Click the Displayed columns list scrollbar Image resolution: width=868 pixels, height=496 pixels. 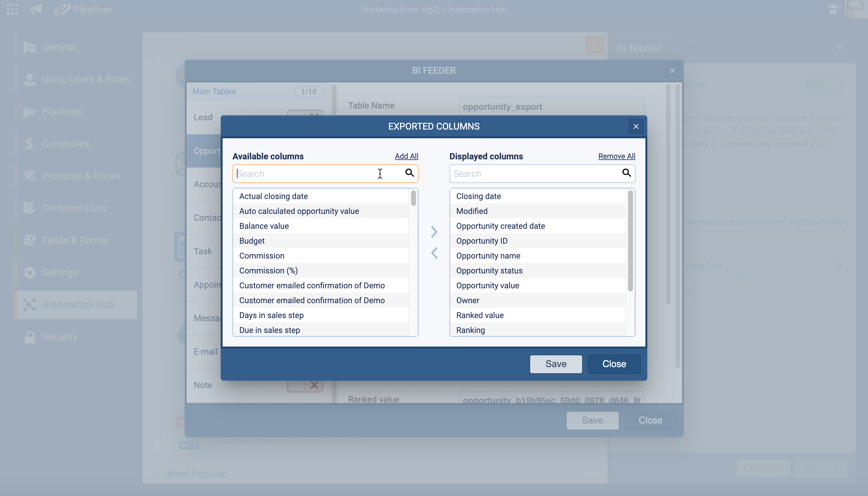click(630, 241)
